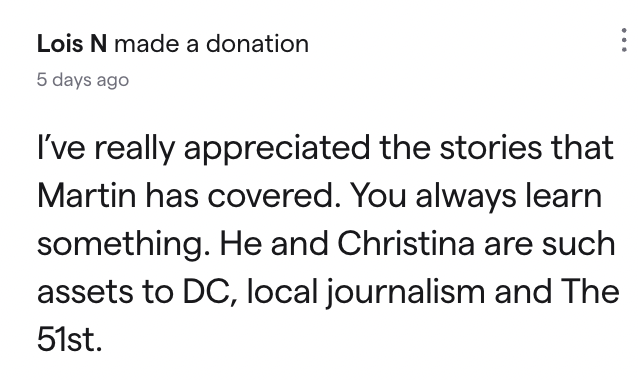Click "51st." at the comment's end

[x=69, y=339]
